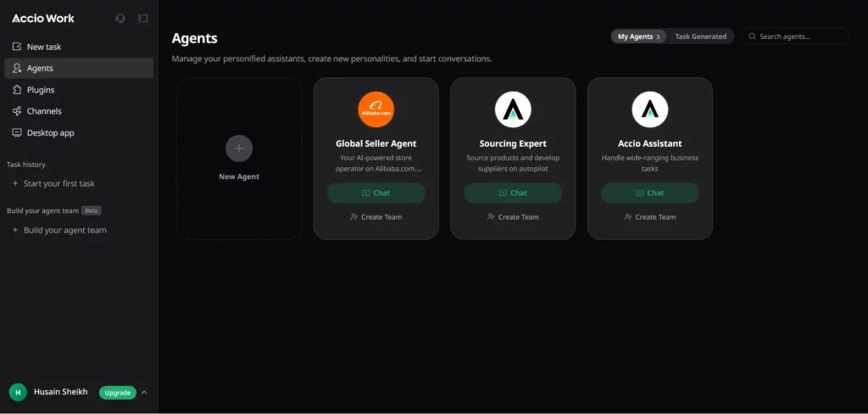Screen dimensions: 868x414
Task: Chat with Sourcing Expert
Action: click(x=513, y=193)
